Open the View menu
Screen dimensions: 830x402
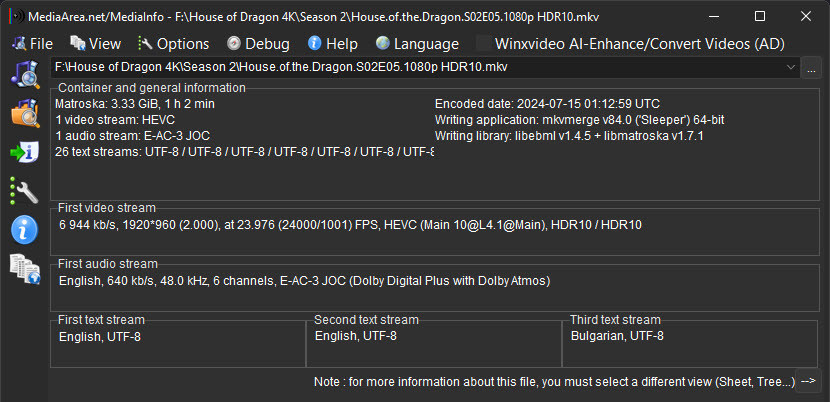[96, 43]
